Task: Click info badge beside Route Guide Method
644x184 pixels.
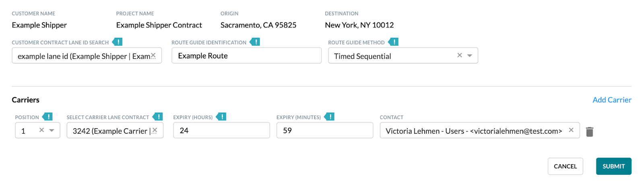Action: point(393,42)
